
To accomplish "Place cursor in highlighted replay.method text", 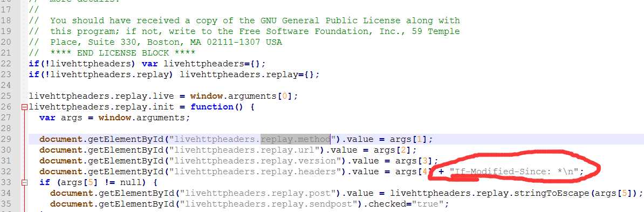I will pyautogui.click(x=296, y=139).
